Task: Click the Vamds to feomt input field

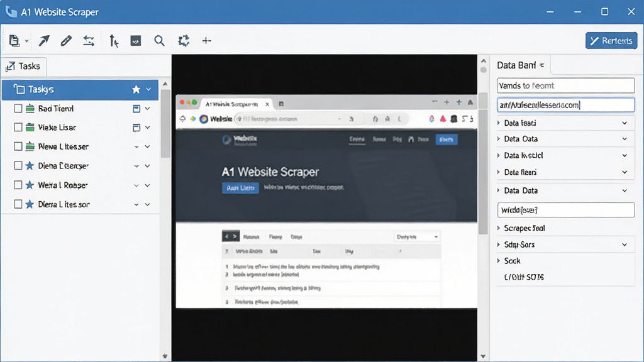Action: click(565, 85)
